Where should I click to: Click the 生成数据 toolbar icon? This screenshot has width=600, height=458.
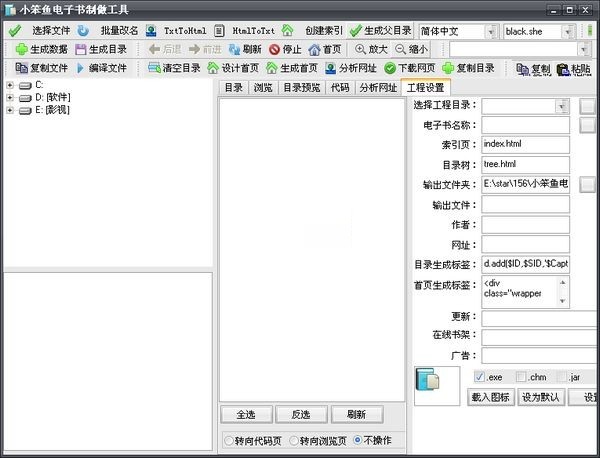pyautogui.click(x=21, y=49)
